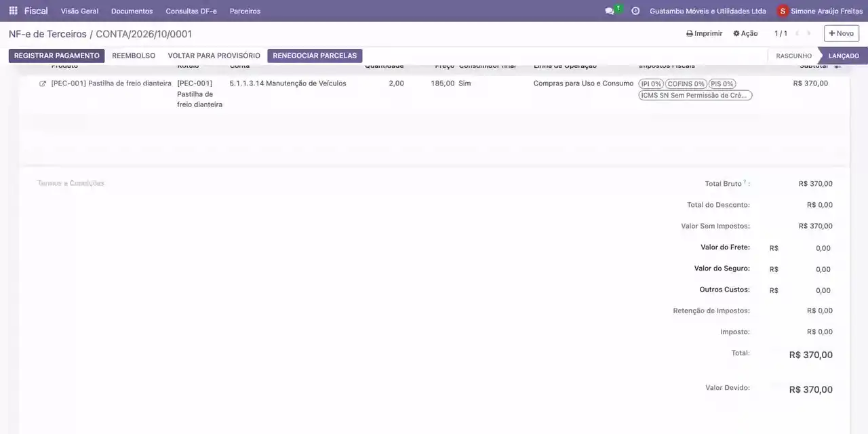Open the Ação dropdown
Viewport: 868px width, 434px height.
point(745,33)
